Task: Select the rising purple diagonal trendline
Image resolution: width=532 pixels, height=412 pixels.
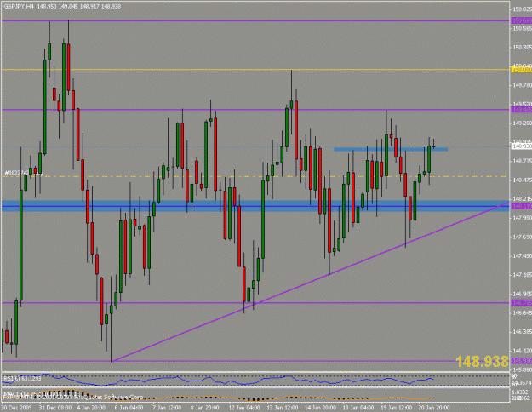Action: pos(311,282)
